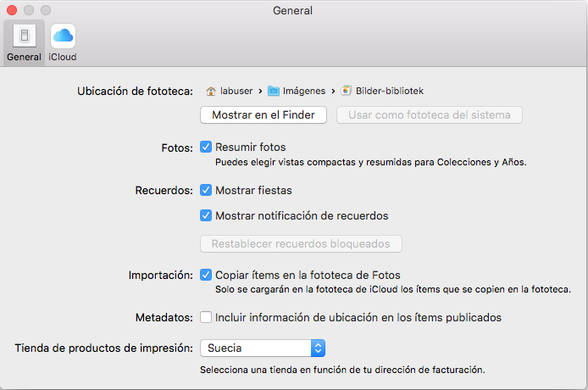Click the Imágenes folder icon in path
Viewport: 588px width, 390px height.
tap(274, 91)
